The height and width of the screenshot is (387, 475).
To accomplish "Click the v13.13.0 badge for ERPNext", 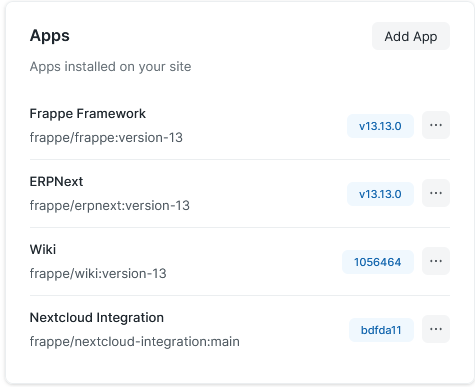I will point(380,194).
